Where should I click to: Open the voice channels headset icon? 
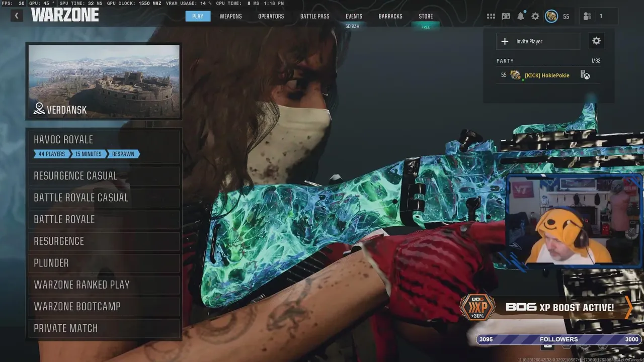click(x=506, y=16)
